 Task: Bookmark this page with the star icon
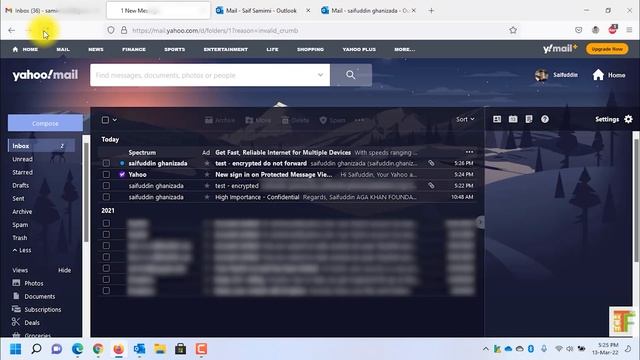pyautogui.click(x=513, y=30)
